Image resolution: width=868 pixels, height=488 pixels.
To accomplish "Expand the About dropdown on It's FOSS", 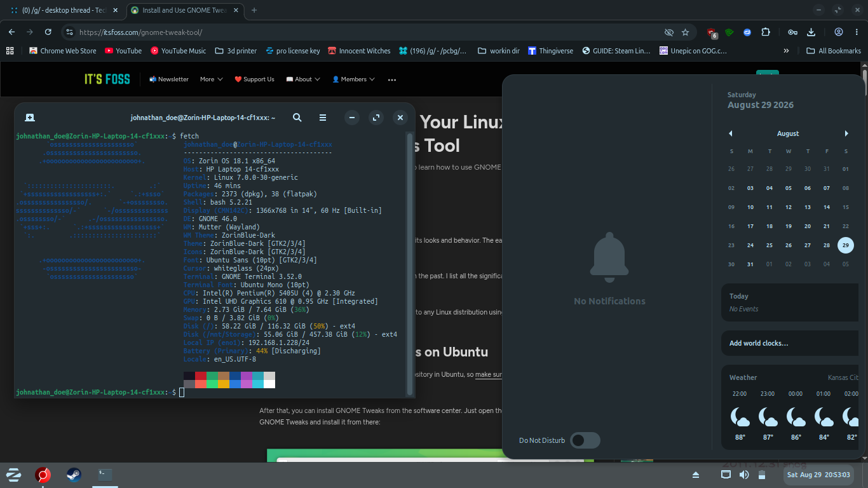I will tap(303, 79).
